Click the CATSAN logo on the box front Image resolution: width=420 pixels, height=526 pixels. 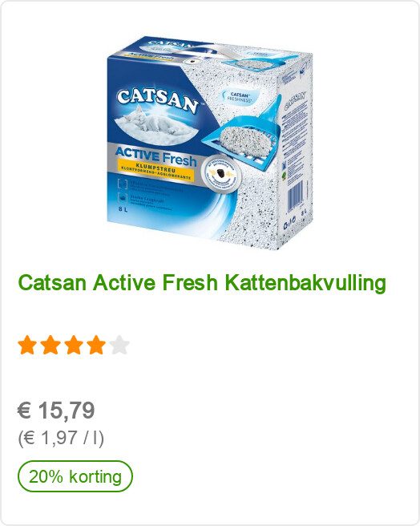158,100
